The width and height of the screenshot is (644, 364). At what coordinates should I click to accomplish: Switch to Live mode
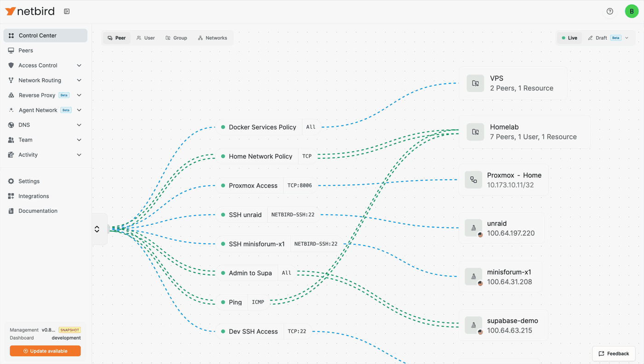tap(569, 38)
